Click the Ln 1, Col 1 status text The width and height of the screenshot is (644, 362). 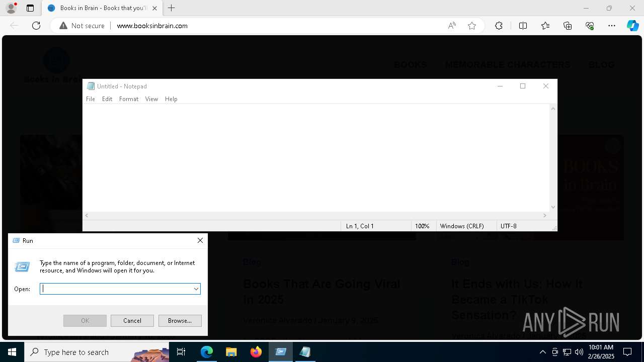coord(360,226)
